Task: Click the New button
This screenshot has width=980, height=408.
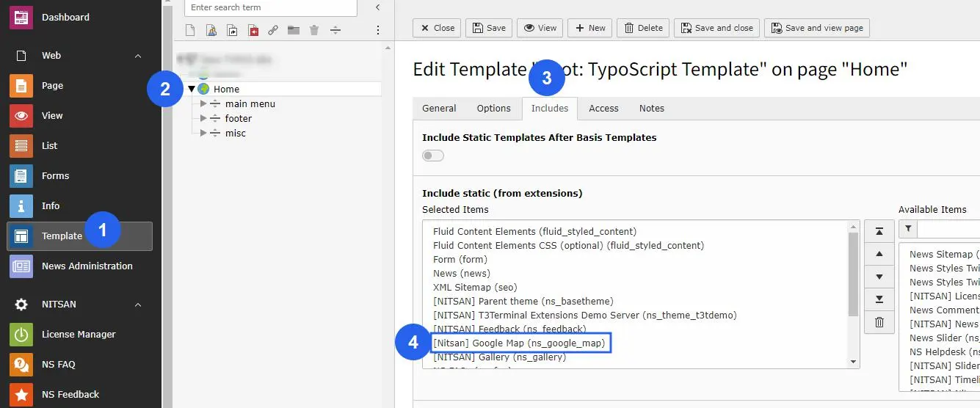Action: click(589, 28)
